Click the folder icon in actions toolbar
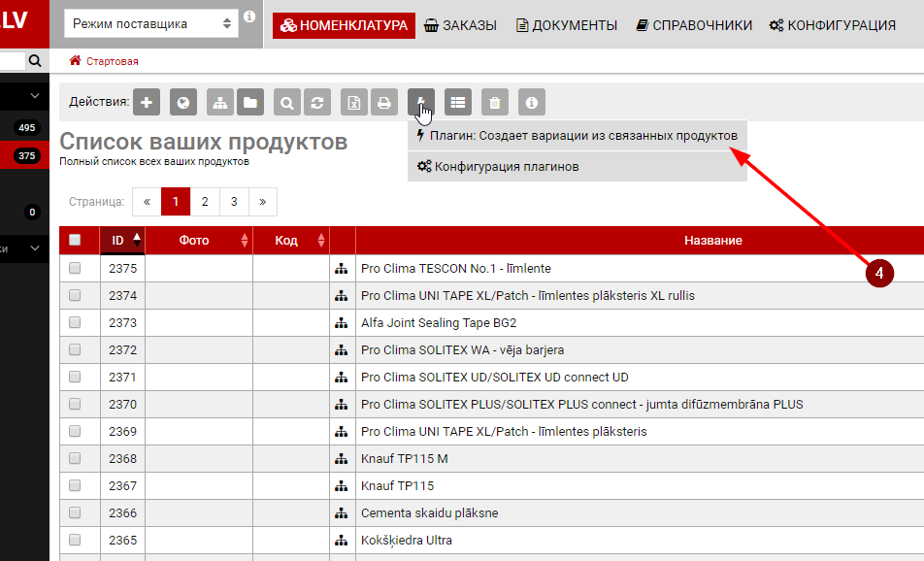924x561 pixels. click(250, 102)
